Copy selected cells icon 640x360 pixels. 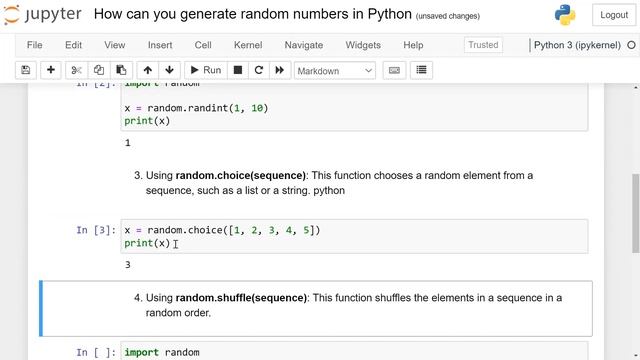[98, 70]
